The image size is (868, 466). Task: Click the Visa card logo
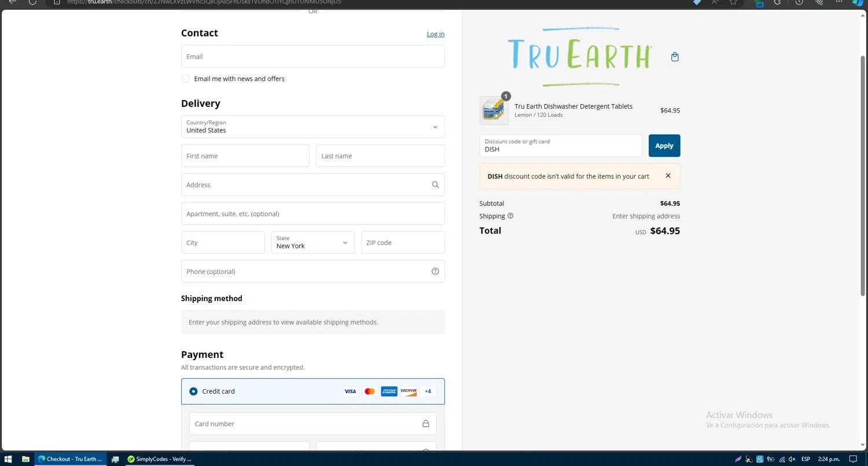[350, 391]
